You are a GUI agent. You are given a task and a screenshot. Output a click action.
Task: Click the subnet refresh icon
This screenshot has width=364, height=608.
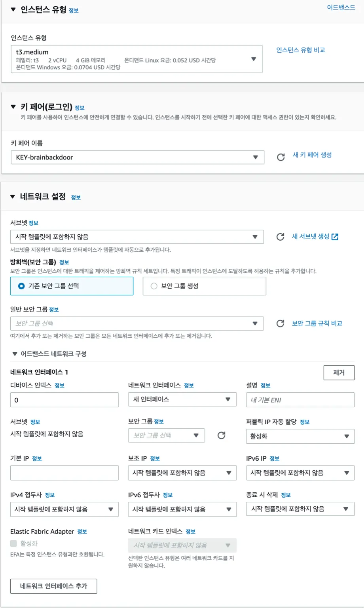pos(280,237)
